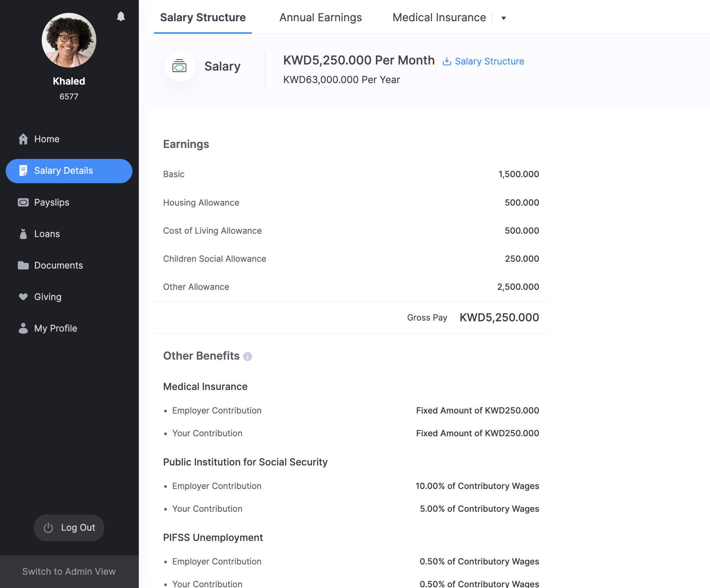Click Khaled's profile picture
Viewport: 710px width, 588px height.
click(x=69, y=40)
